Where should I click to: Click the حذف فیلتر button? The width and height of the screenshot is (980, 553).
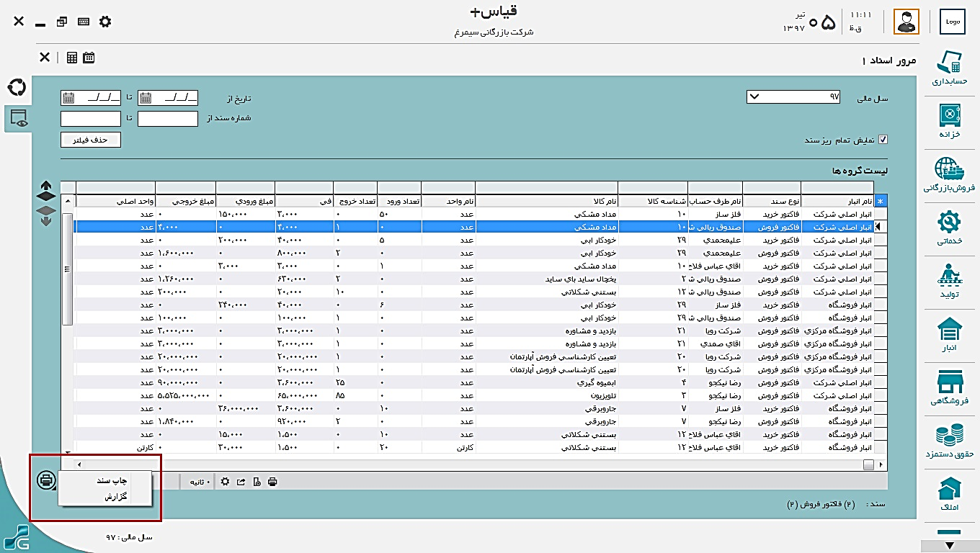[91, 140]
